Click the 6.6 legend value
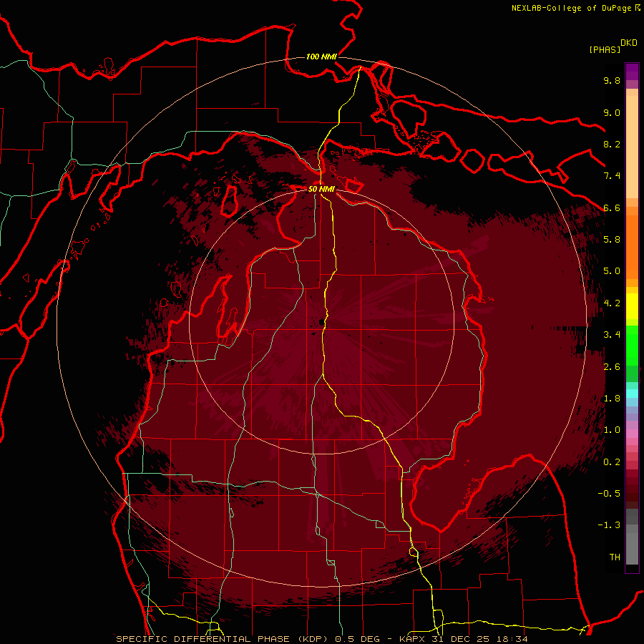Screen dimensions: 644x644 [612, 208]
